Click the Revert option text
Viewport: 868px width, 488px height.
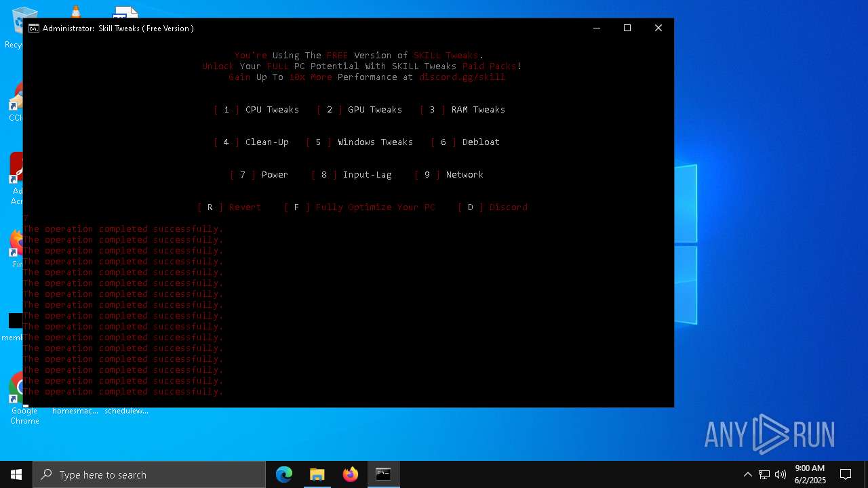pyautogui.click(x=245, y=207)
